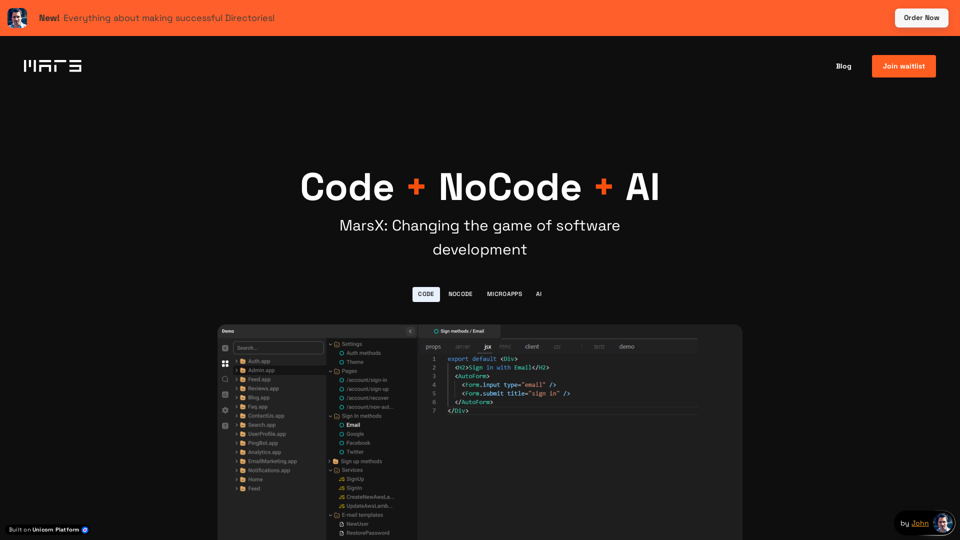Click the circle icon beside Theme

342,362
